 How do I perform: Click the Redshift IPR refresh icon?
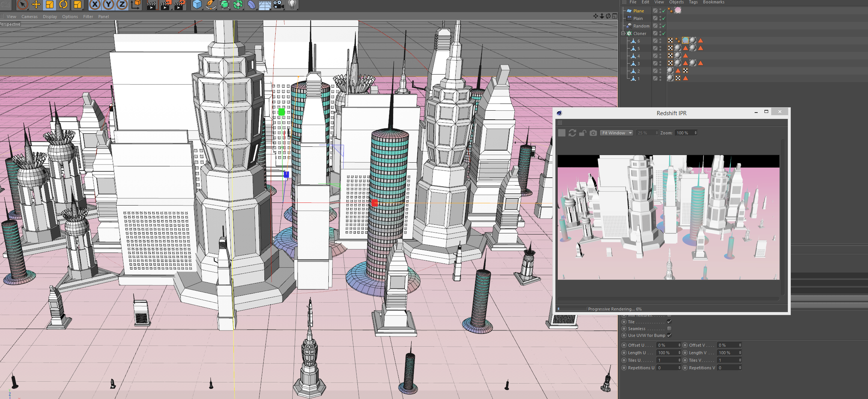(572, 133)
